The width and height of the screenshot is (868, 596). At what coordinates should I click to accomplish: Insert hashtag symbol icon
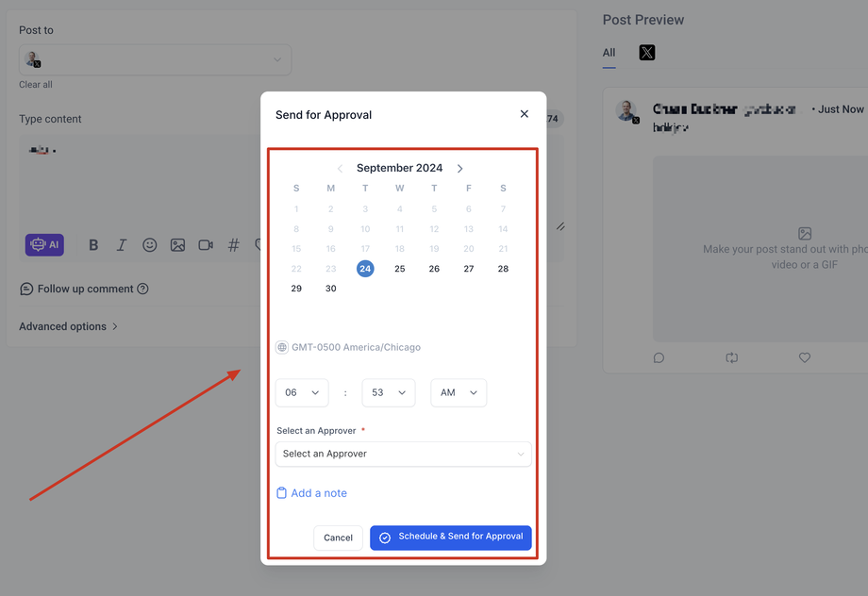pyautogui.click(x=234, y=245)
